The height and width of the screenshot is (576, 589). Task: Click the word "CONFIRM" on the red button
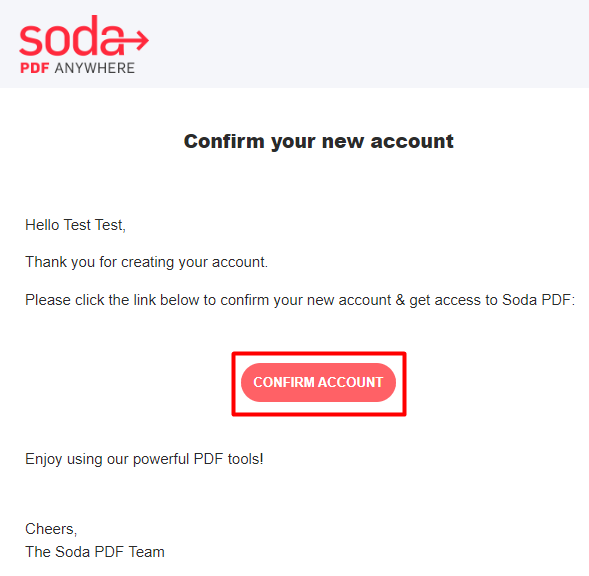284,382
